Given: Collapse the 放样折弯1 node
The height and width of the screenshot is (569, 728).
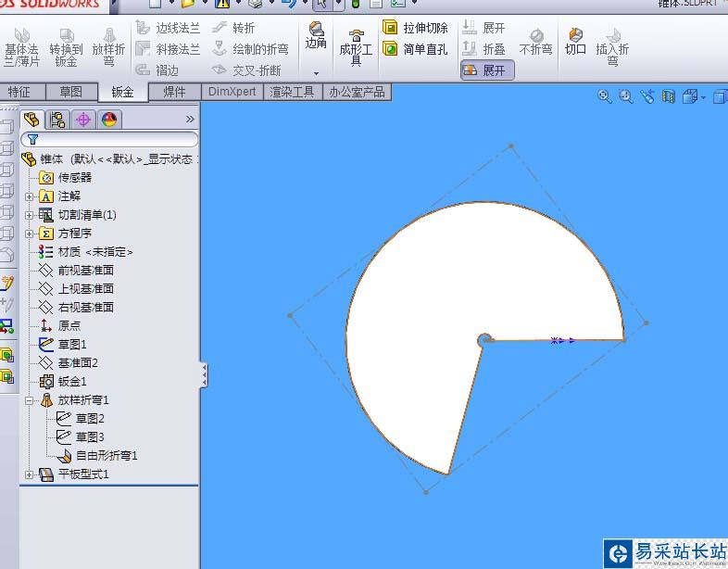Looking at the screenshot, I should pyautogui.click(x=30, y=400).
